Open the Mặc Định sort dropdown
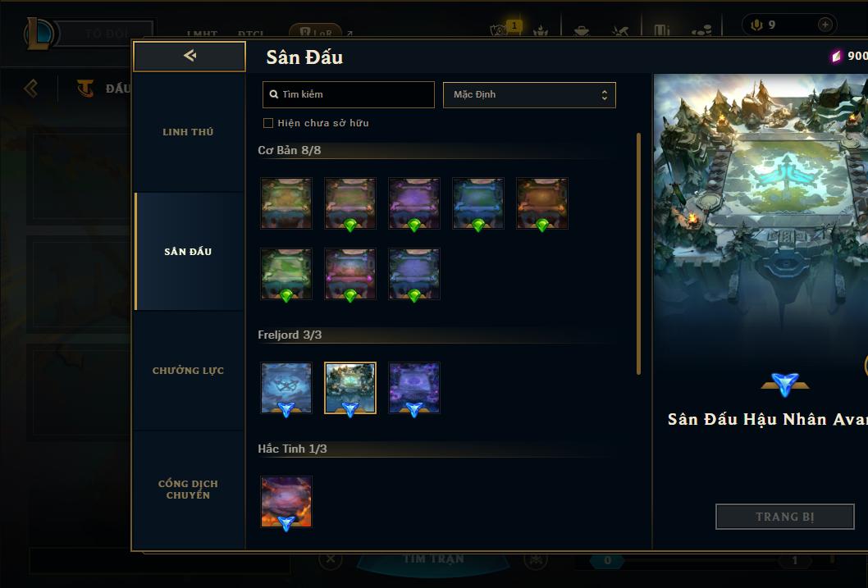The height and width of the screenshot is (588, 868). 529,94
